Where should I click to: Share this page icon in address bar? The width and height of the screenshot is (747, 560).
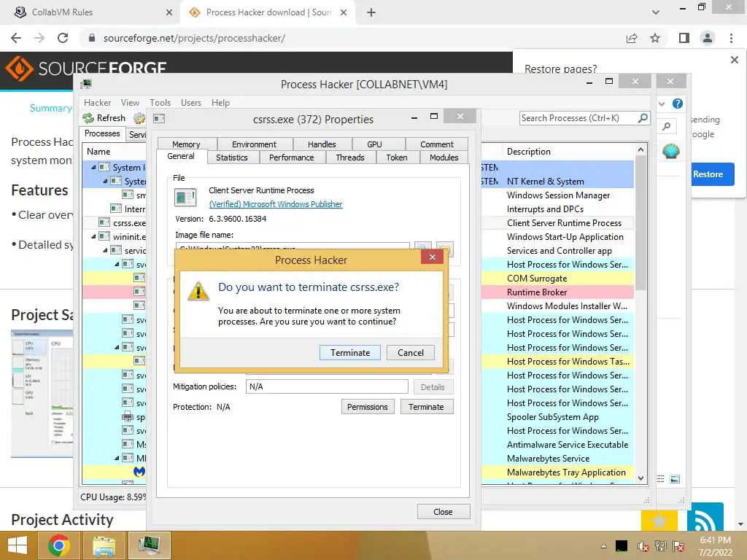click(x=632, y=38)
